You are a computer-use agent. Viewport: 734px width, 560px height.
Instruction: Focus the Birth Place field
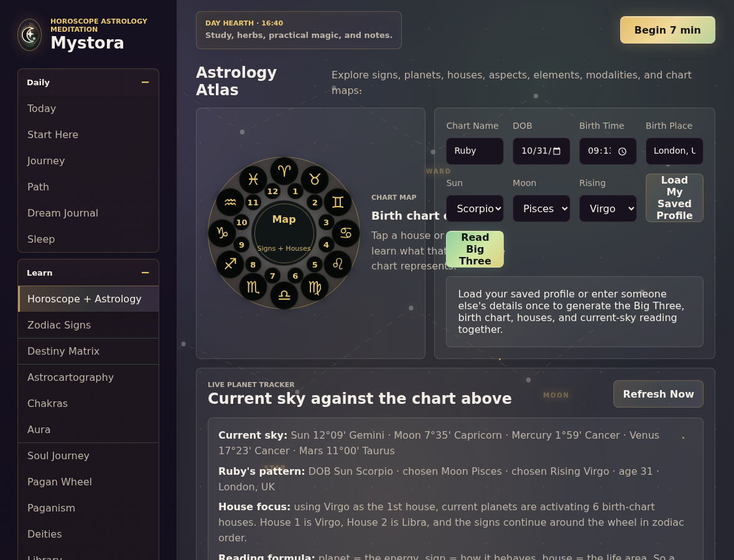click(674, 151)
